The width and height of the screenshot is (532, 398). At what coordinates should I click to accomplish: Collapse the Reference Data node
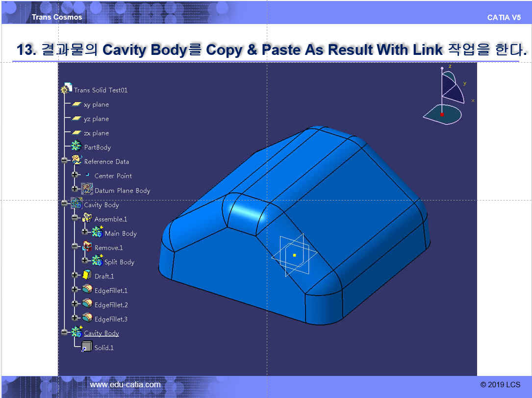pyautogui.click(x=64, y=160)
